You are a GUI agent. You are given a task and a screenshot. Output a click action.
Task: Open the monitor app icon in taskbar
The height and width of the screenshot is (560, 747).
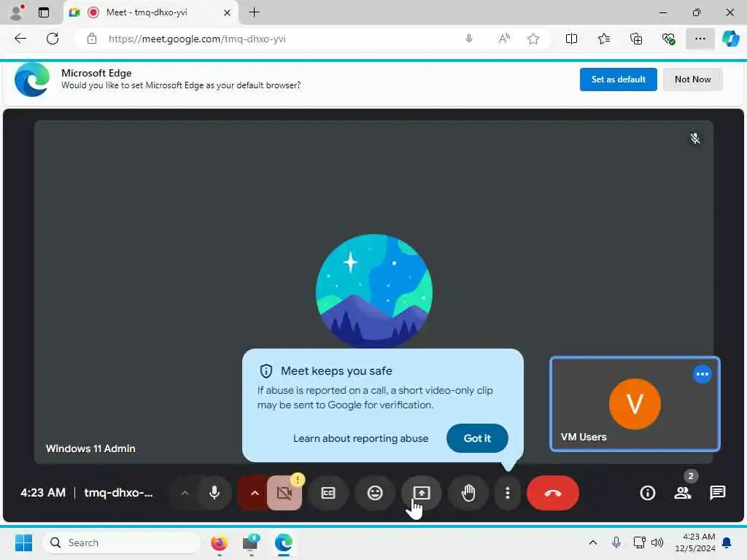click(251, 542)
